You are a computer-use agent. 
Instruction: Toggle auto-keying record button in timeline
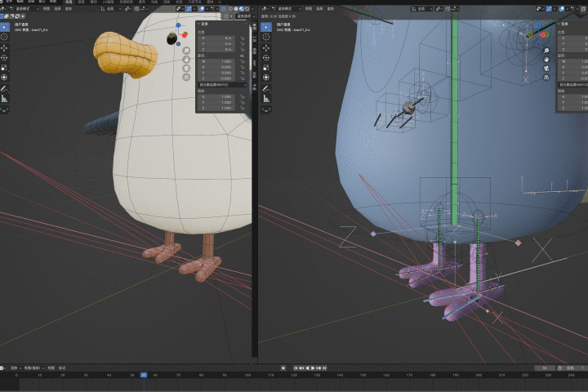point(283,368)
